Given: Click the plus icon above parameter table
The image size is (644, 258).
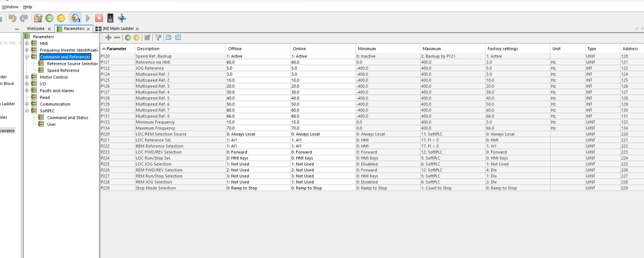Looking at the screenshot, I should pyautogui.click(x=108, y=38).
